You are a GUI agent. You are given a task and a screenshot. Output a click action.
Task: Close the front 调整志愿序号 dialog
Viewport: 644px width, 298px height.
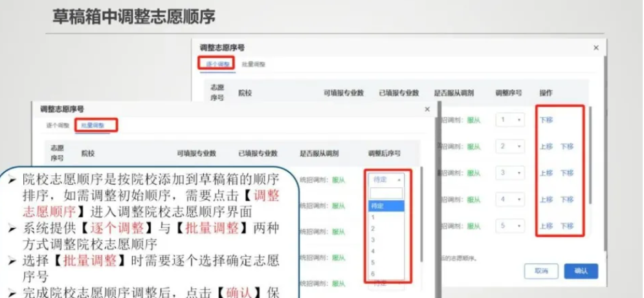[427, 110]
